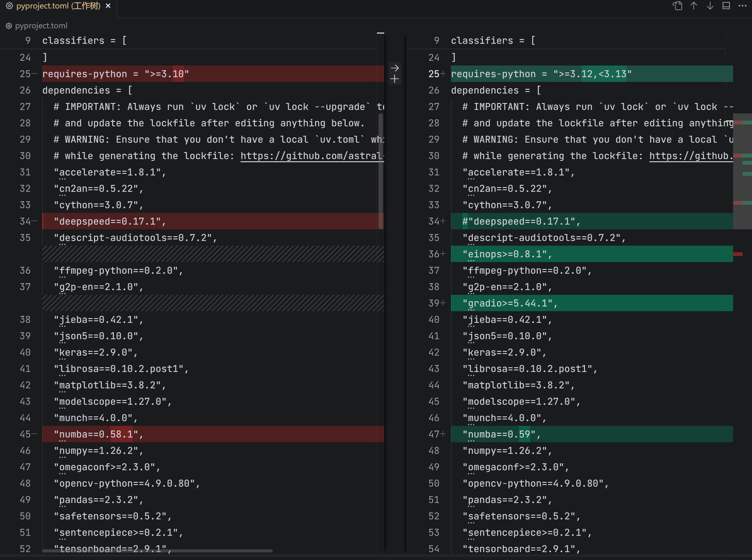The height and width of the screenshot is (560, 752).
Task: Open the More Actions ellipsis menu
Action: [x=742, y=6]
